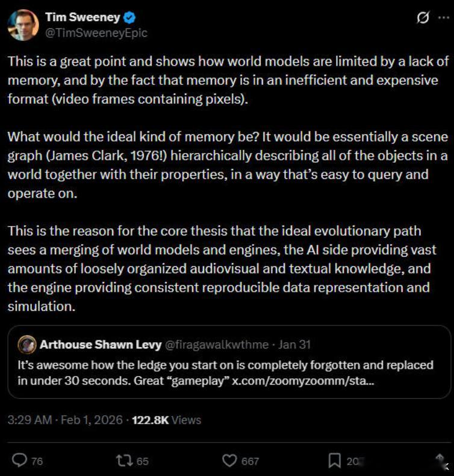Bookmark this post
454x476 pixels.
(x=335, y=460)
